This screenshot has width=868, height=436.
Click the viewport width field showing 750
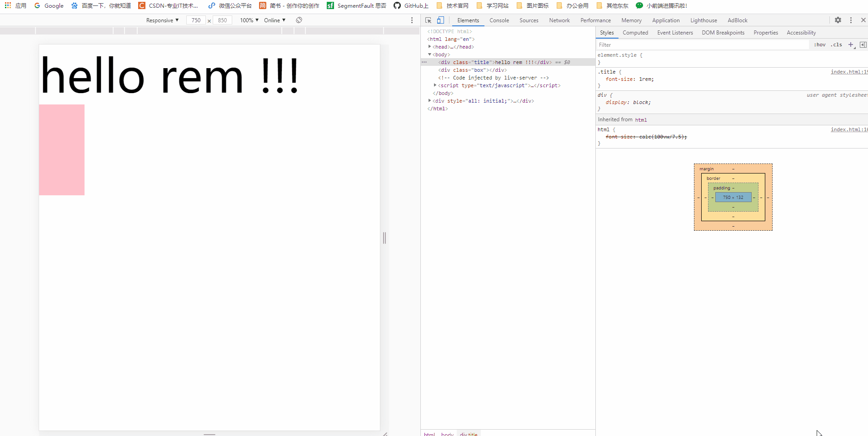(x=196, y=20)
